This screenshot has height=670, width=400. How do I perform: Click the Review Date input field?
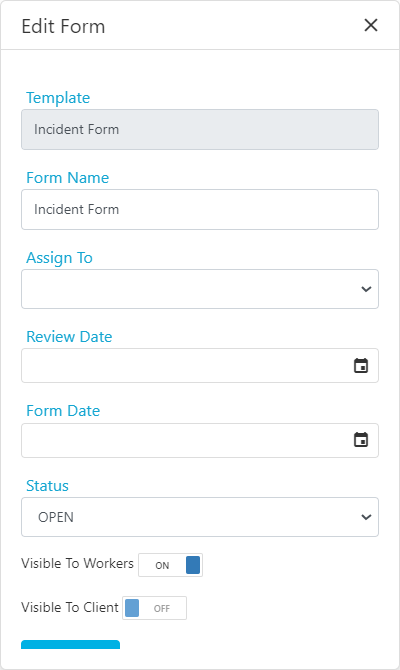(200, 365)
